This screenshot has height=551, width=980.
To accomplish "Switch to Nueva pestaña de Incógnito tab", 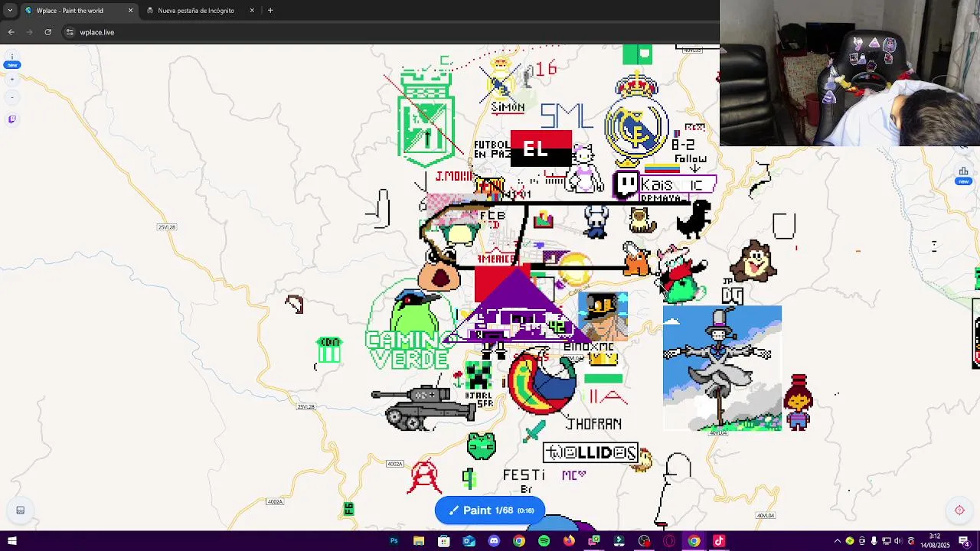I will coord(196,11).
